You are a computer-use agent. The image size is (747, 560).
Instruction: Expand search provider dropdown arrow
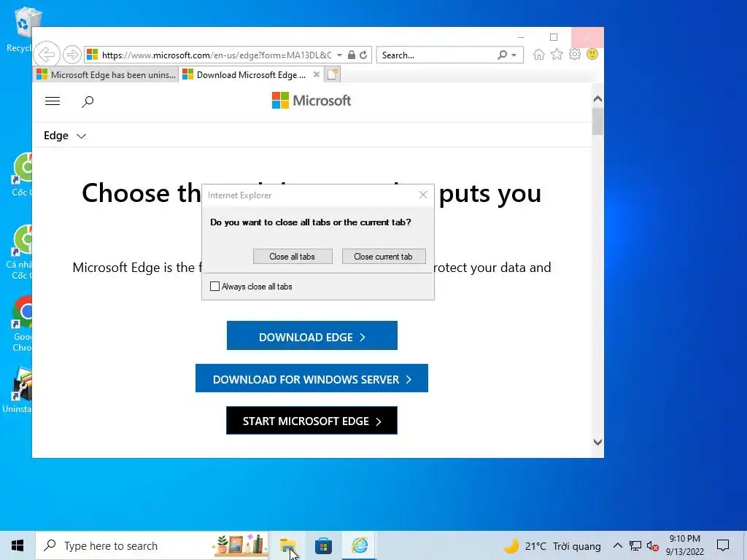coord(514,55)
